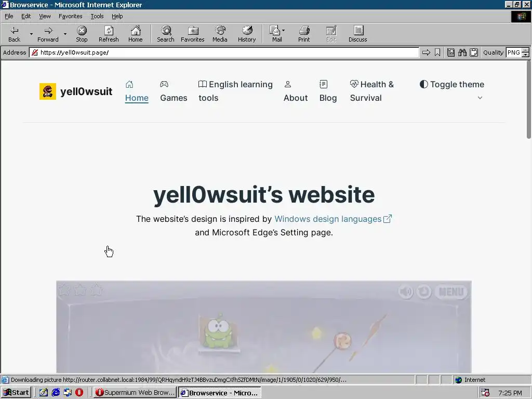
Task: Follow the Windows design languages link
Action: [333, 219]
